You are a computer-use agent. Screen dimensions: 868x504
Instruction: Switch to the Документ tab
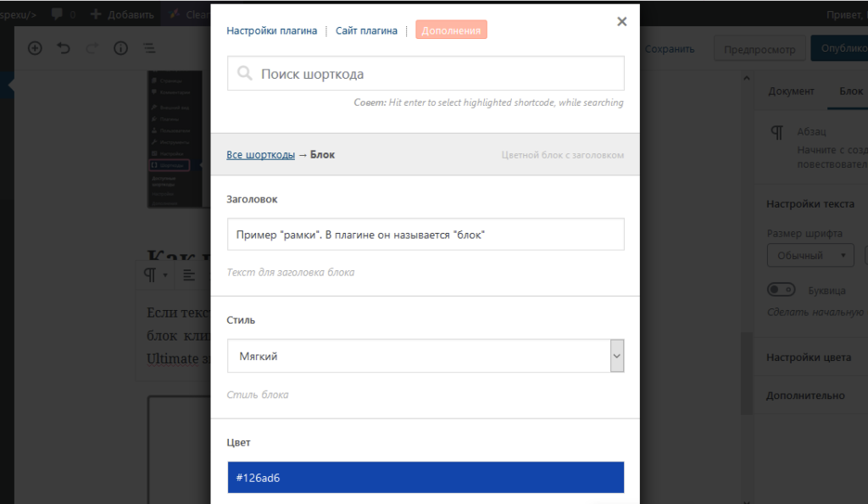(x=791, y=91)
